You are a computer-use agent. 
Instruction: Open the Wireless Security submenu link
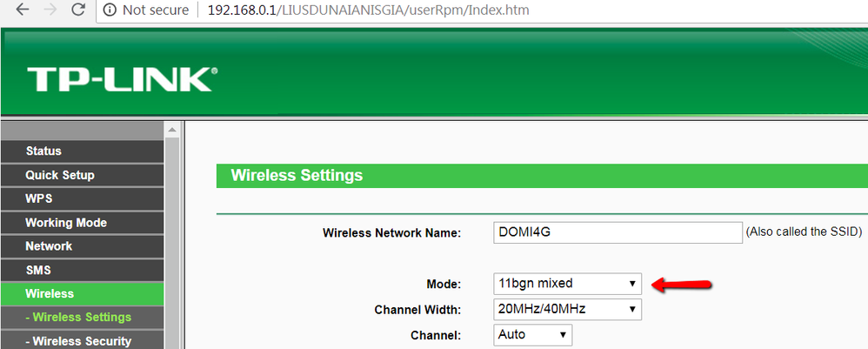pyautogui.click(x=82, y=340)
